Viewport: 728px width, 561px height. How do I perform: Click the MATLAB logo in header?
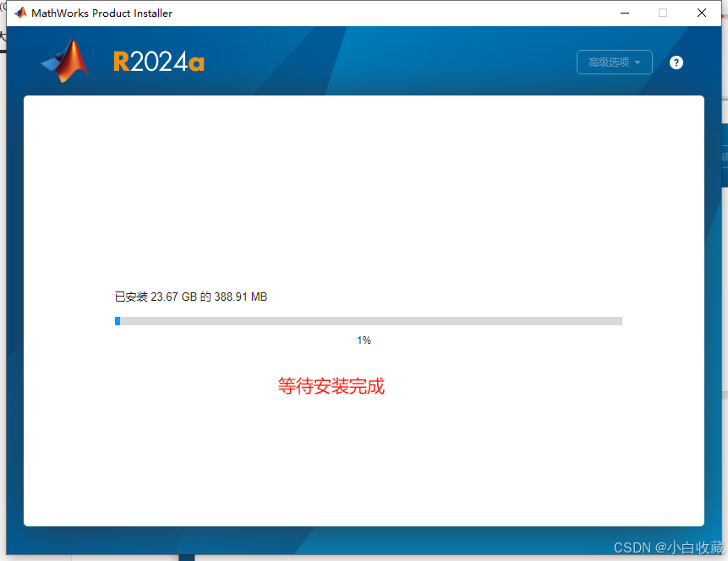point(65,61)
